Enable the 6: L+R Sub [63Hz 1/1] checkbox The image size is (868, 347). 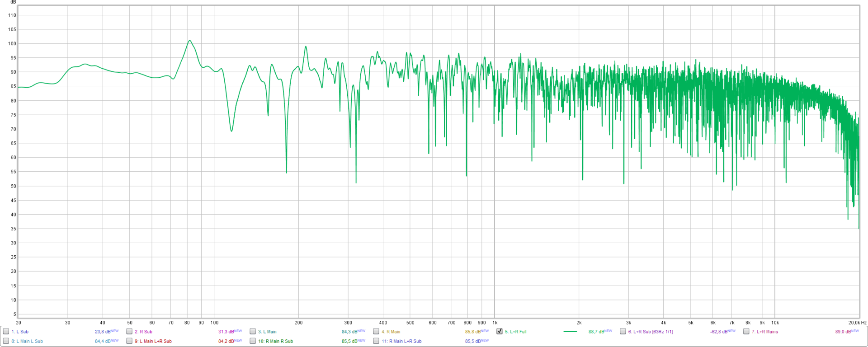click(x=623, y=332)
